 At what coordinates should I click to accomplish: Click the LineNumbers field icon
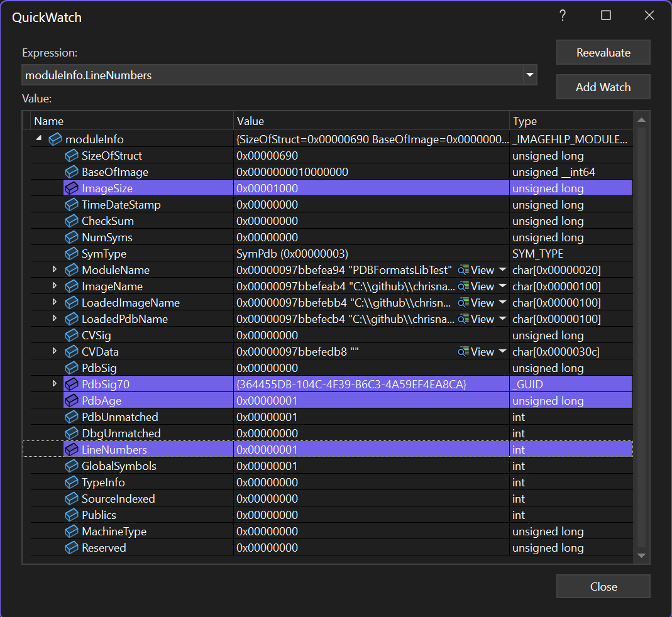point(72,449)
